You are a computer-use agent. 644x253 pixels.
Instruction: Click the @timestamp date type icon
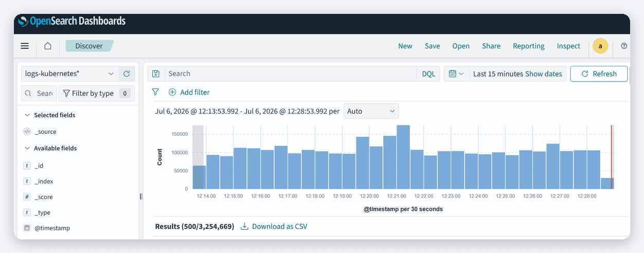tap(27, 228)
